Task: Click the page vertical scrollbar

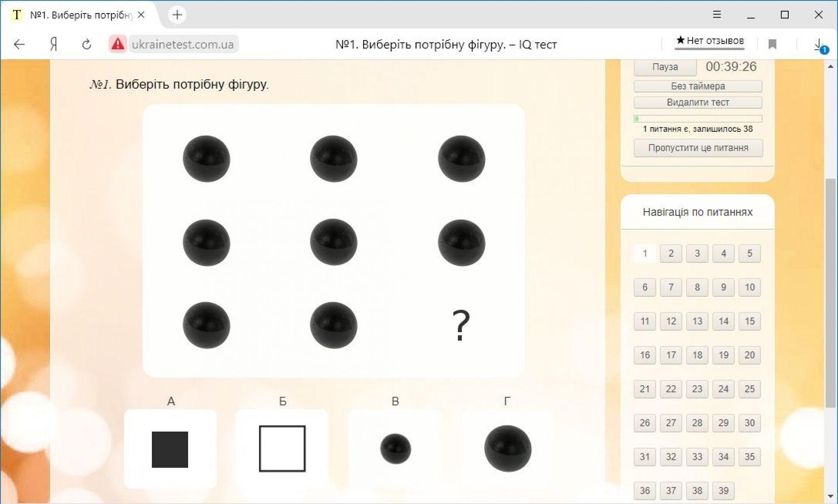Action: pos(830,292)
